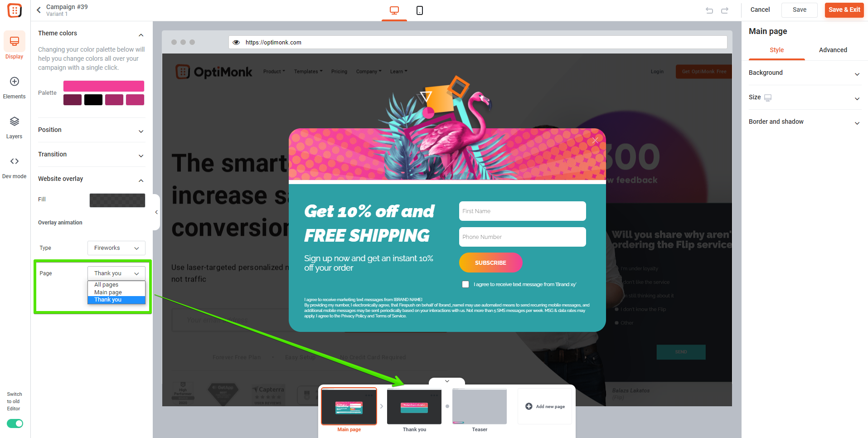Check the text message consent checkbox
Image resolution: width=868 pixels, height=438 pixels.
click(x=466, y=284)
